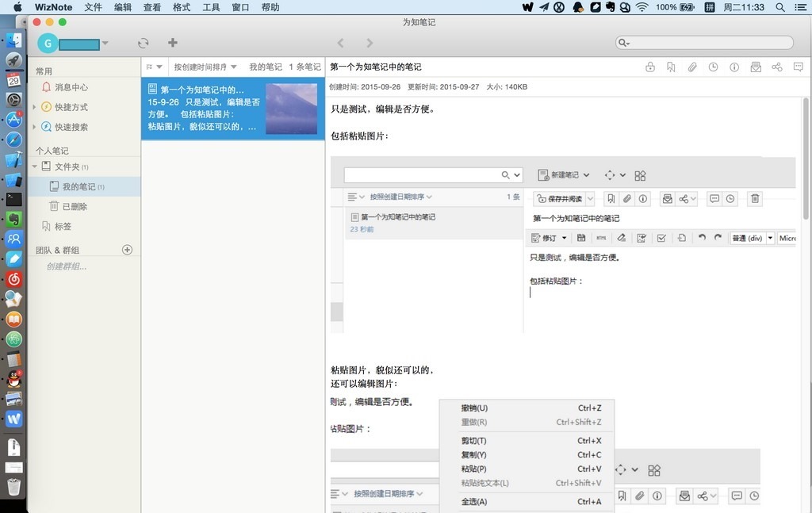Click Spotlight search in menu bar

[x=780, y=7]
